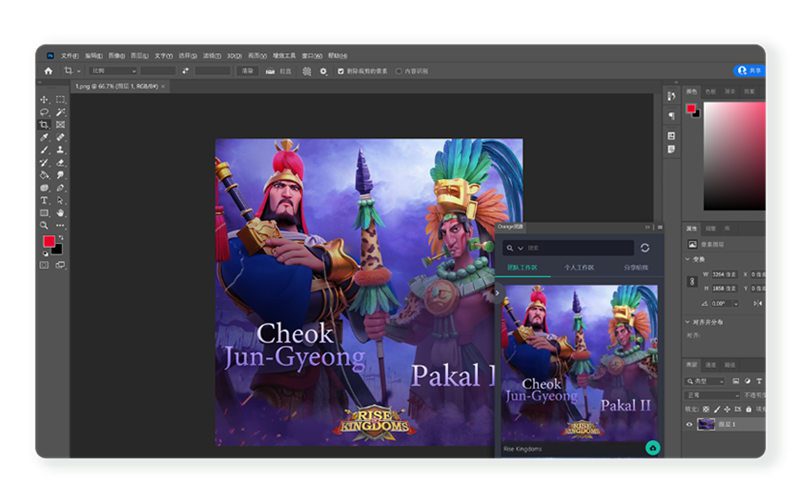Select the Hand tool
This screenshot has width=800, height=482.
pos(61,212)
